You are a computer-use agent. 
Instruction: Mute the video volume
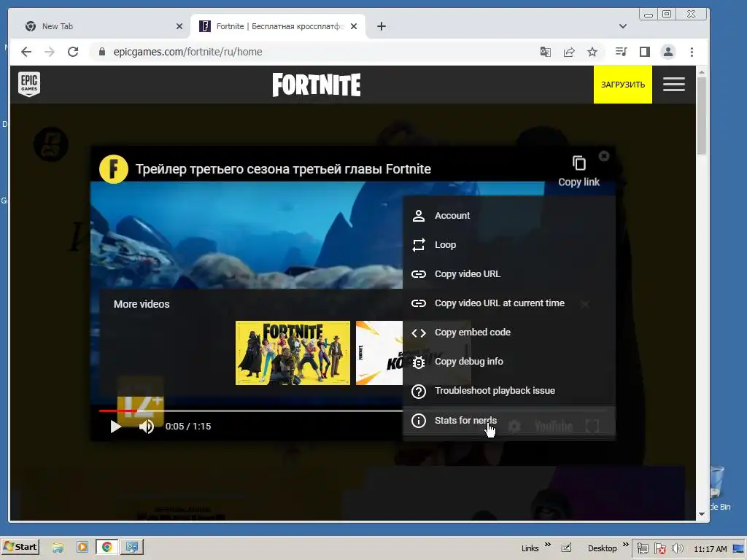click(146, 426)
